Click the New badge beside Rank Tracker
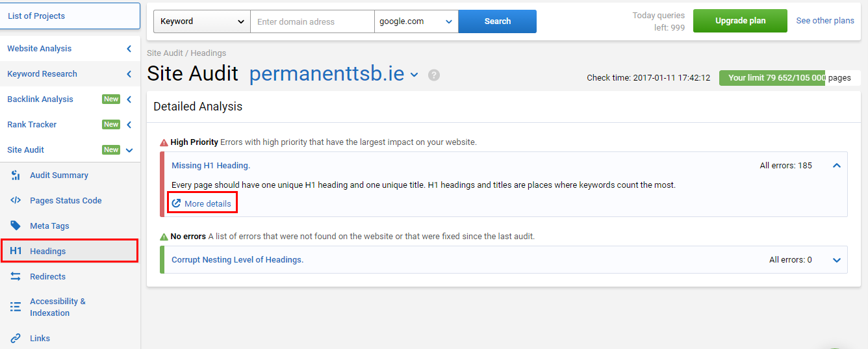 pos(111,125)
